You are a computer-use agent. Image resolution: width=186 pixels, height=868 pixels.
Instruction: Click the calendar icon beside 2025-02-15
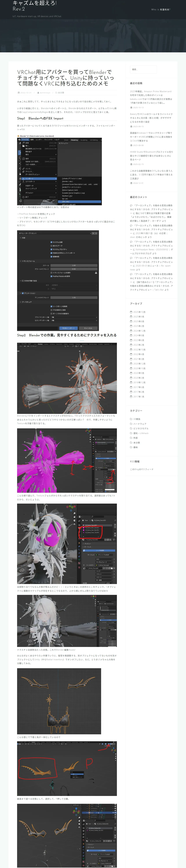(x=131, y=164)
